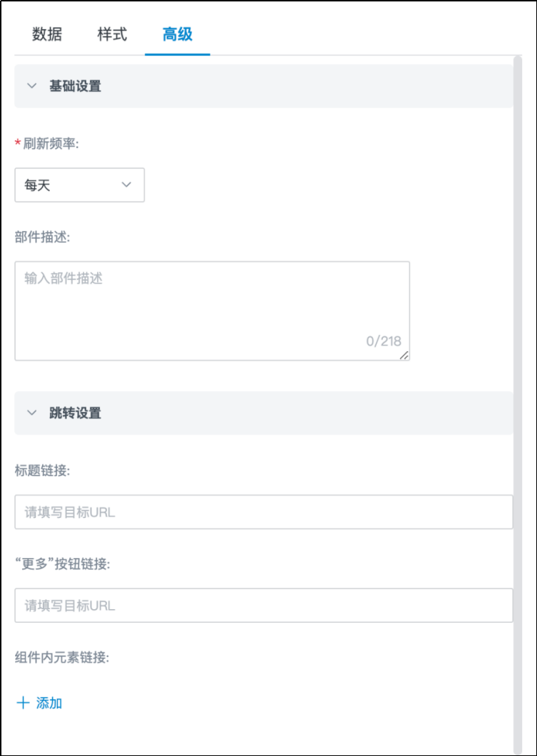Toggle the 基础设置 section header bar

tap(264, 86)
